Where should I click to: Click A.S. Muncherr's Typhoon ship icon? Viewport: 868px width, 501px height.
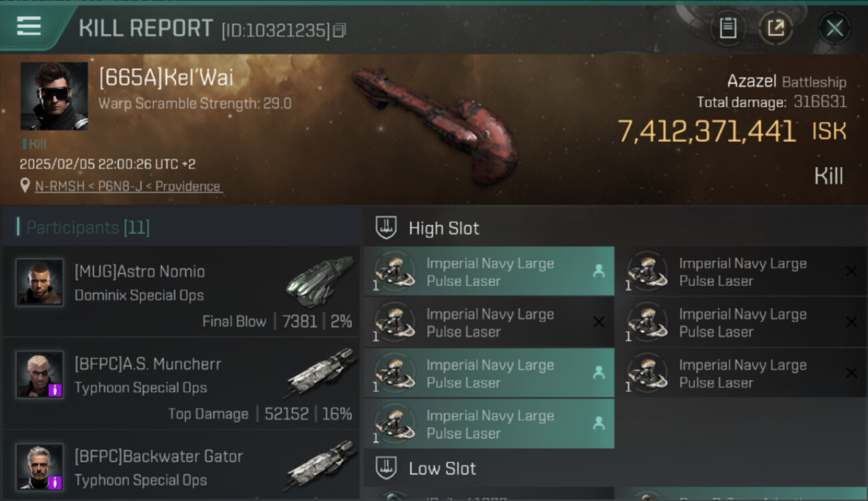click(320, 373)
